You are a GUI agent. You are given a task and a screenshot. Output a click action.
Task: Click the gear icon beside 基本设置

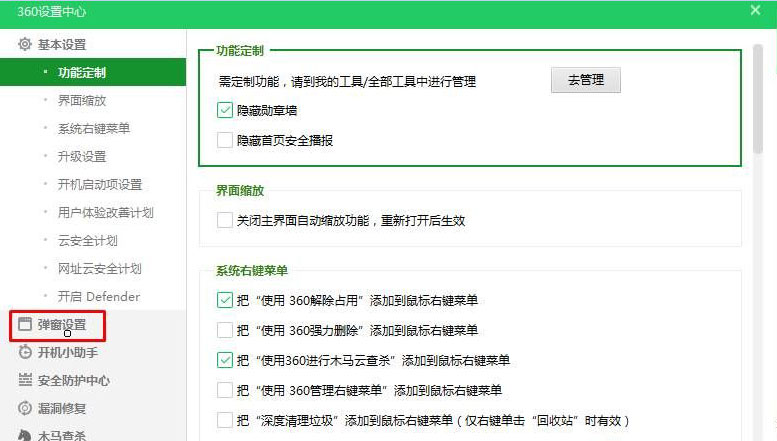coord(25,45)
